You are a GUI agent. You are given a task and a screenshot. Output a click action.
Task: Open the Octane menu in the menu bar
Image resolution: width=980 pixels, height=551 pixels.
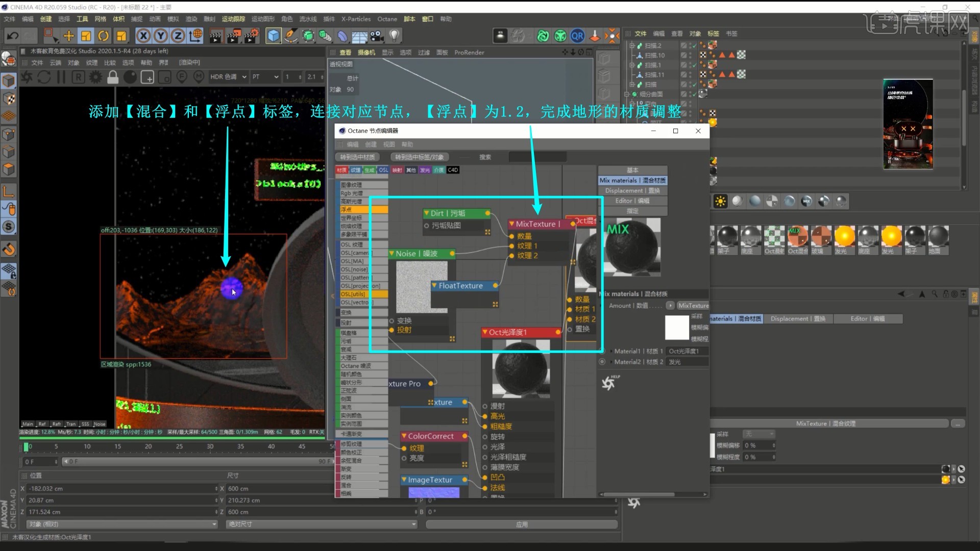387,19
